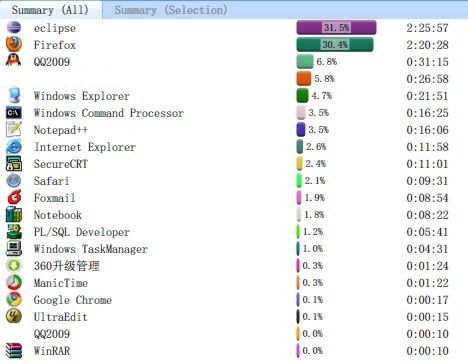Click the WinRAR icon
This screenshot has width=468, height=364.
(x=14, y=351)
